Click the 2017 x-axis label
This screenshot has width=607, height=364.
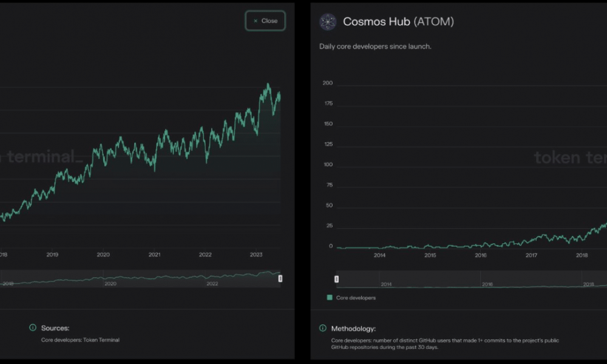coord(532,255)
